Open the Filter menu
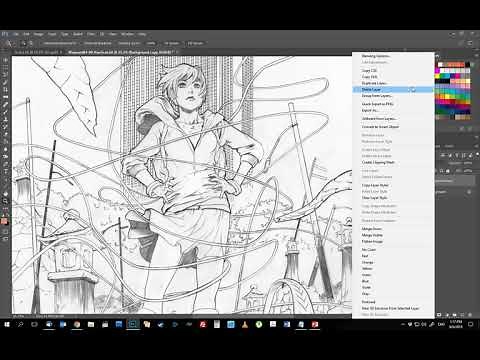The height and width of the screenshot is (360, 480). 91,34
